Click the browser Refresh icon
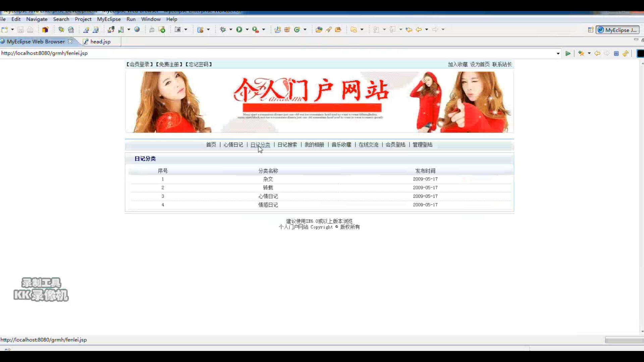This screenshot has width=644, height=362. pos(626,53)
